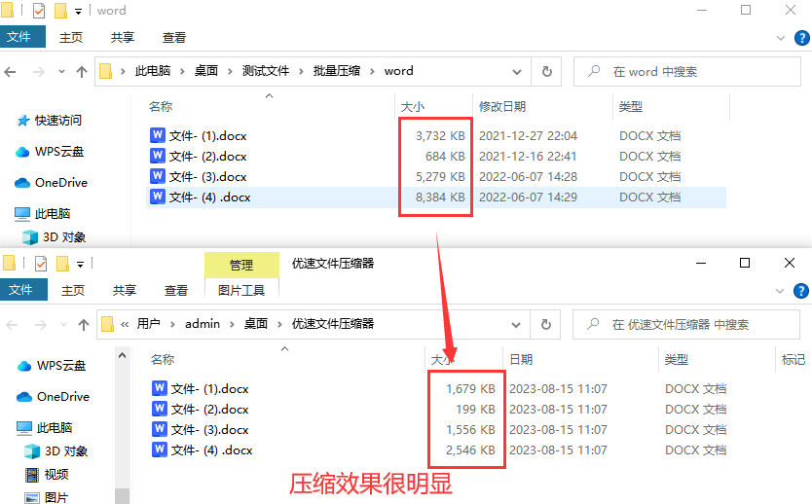812x504 pixels.
Task: Click 在 优速文件压缩器 中搜索 search box
Action: tap(686, 324)
